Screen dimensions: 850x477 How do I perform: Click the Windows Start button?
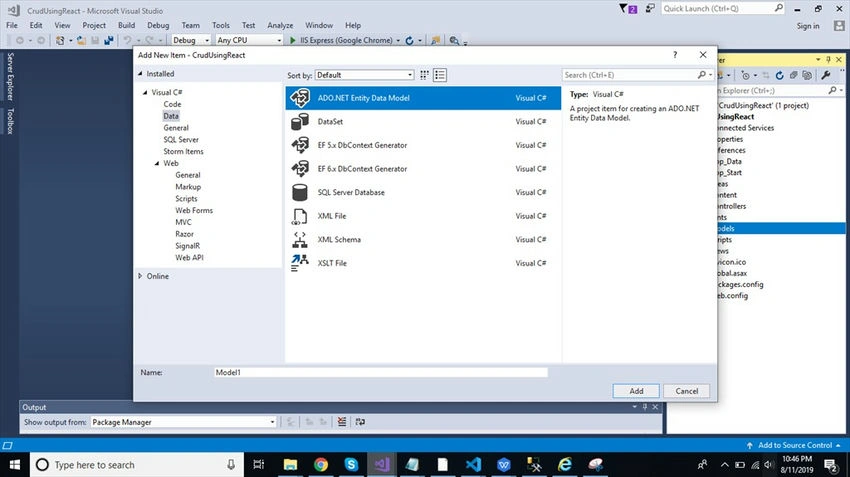coord(15,465)
